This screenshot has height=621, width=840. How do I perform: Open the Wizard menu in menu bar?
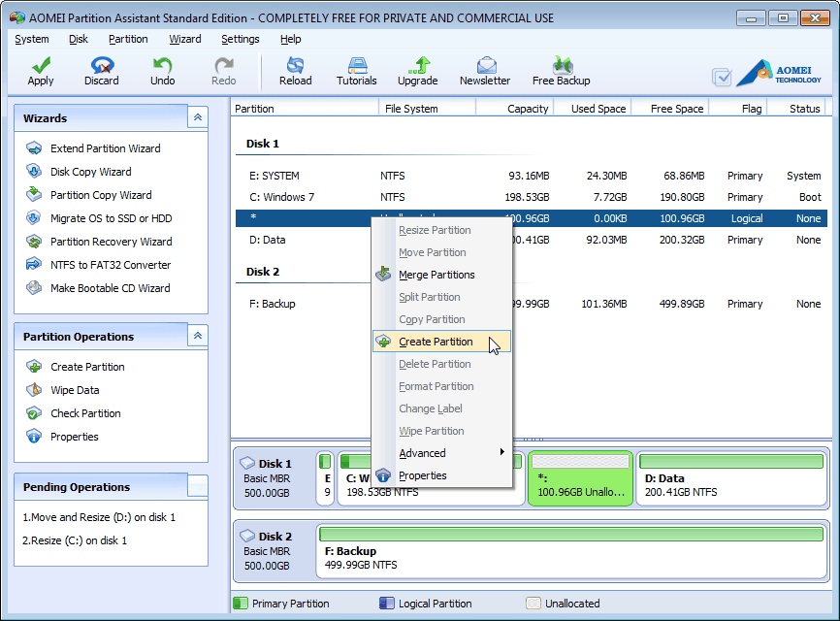pos(184,39)
